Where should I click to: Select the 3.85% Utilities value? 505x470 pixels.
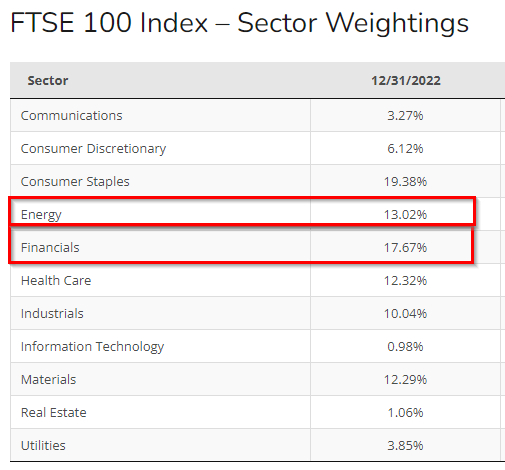click(405, 445)
